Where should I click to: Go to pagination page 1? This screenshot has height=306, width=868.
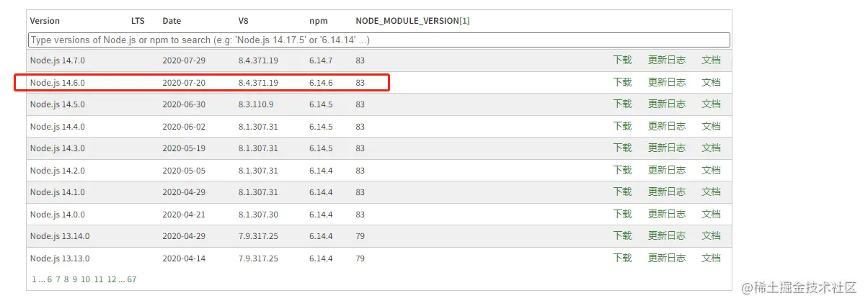(x=34, y=279)
